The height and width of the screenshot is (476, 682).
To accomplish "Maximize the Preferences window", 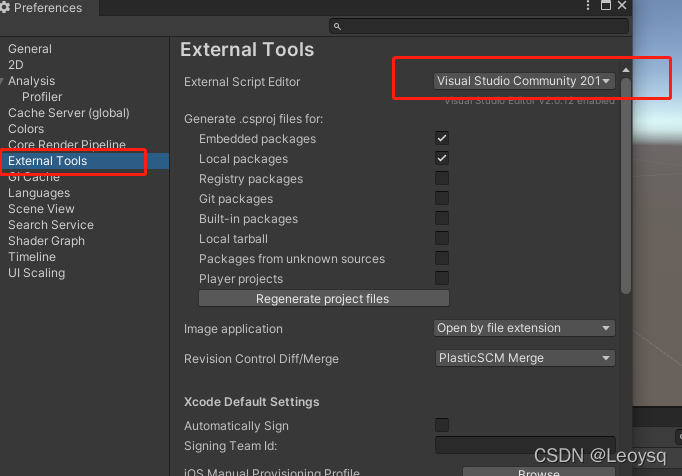I will tap(605, 6).
